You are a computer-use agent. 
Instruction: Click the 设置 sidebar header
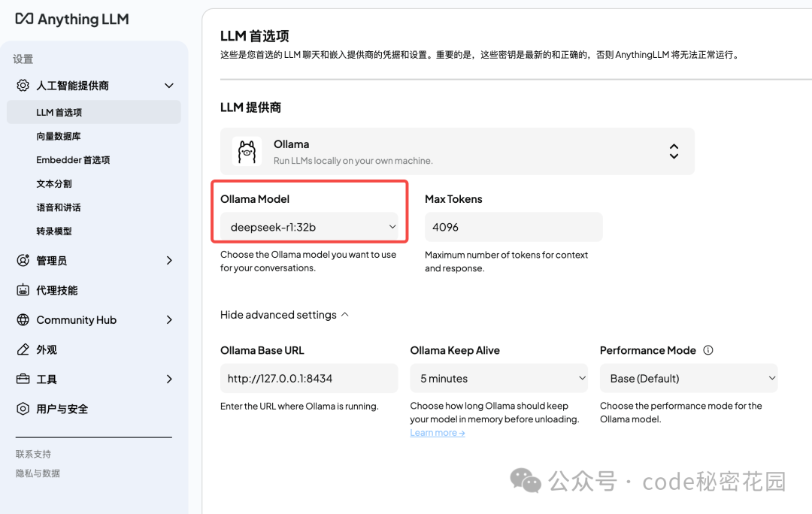pos(23,59)
